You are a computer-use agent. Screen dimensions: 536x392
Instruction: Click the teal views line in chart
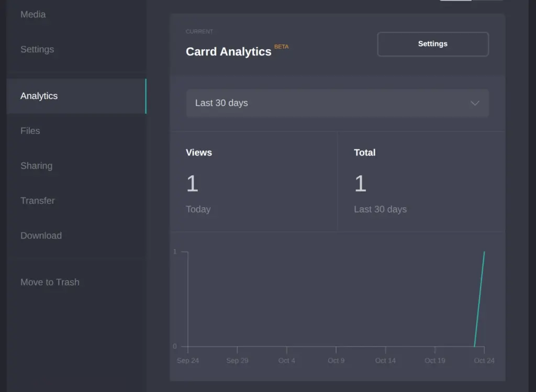pos(479,299)
